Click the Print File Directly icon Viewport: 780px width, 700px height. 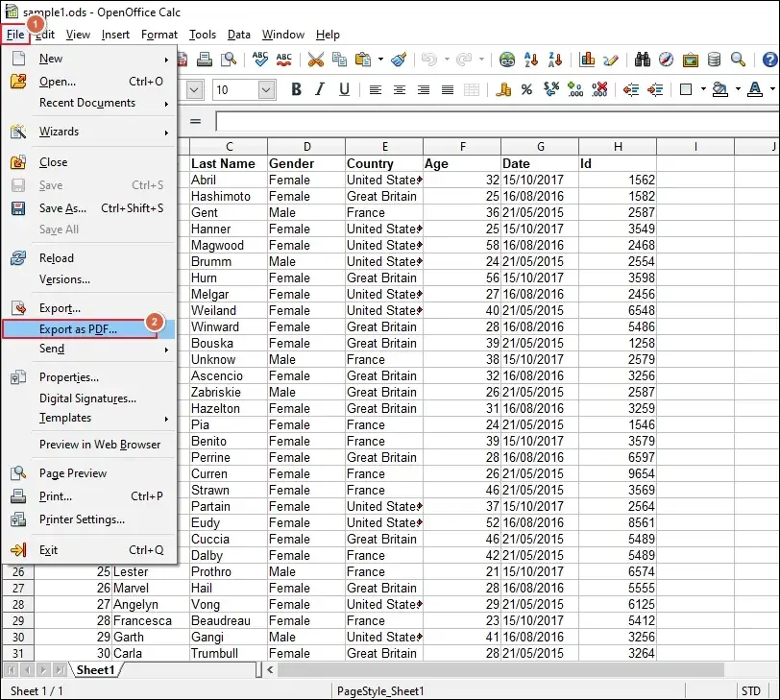pos(204,60)
